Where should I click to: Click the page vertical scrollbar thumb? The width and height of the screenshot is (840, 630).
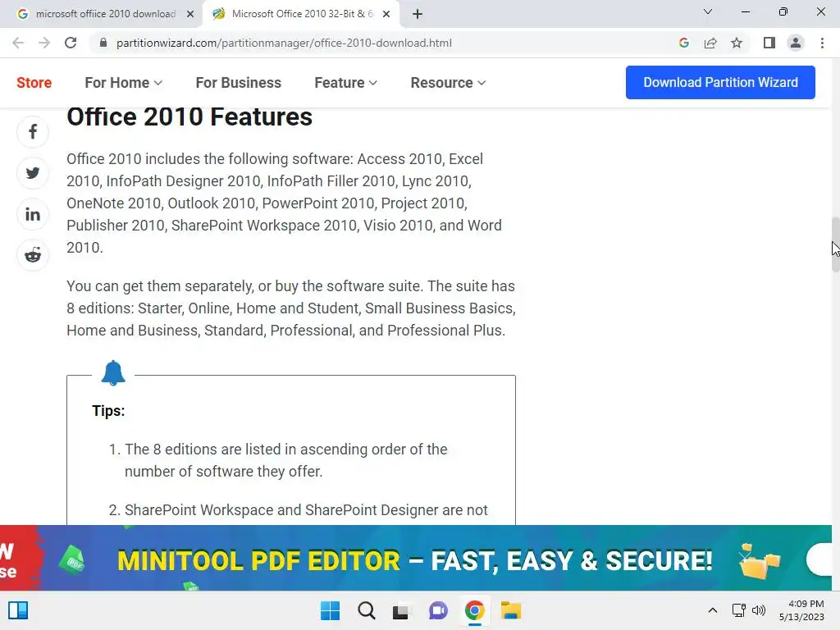[835, 244]
